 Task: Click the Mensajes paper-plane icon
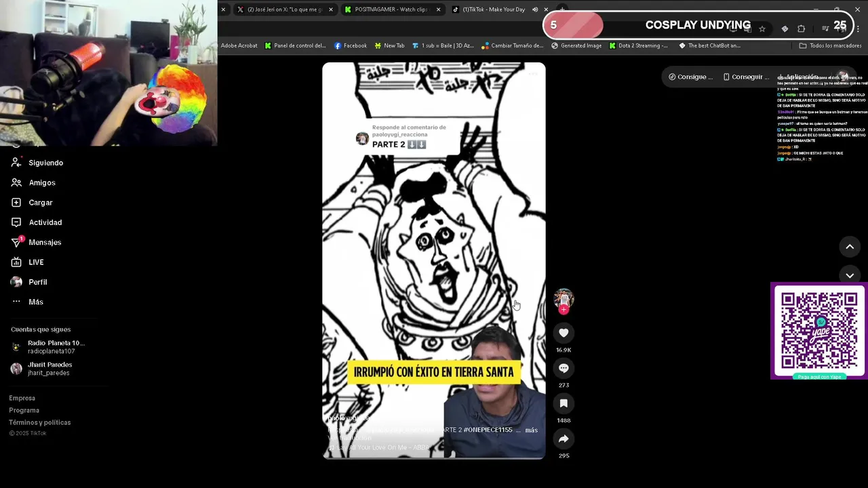pos(16,242)
